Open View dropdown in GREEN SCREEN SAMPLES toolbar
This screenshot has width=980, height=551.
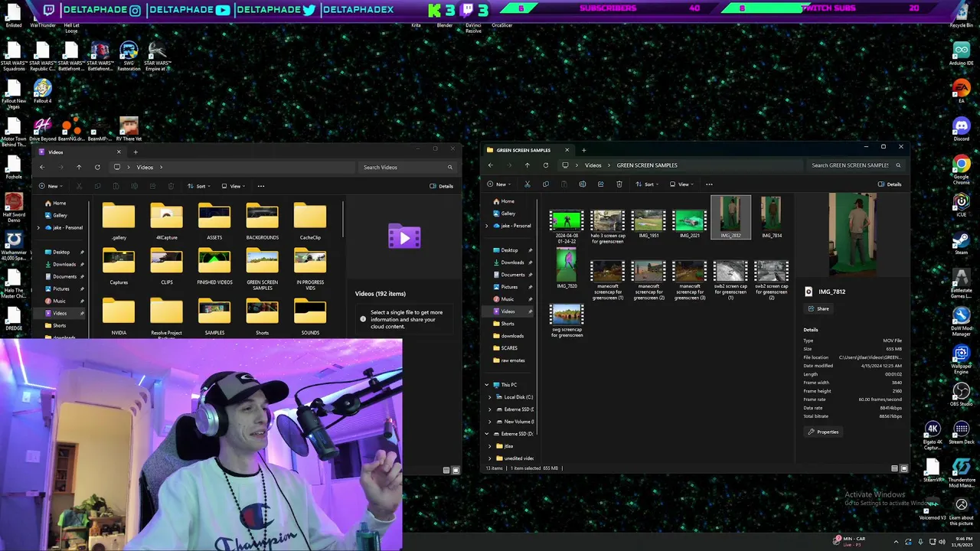tap(681, 184)
